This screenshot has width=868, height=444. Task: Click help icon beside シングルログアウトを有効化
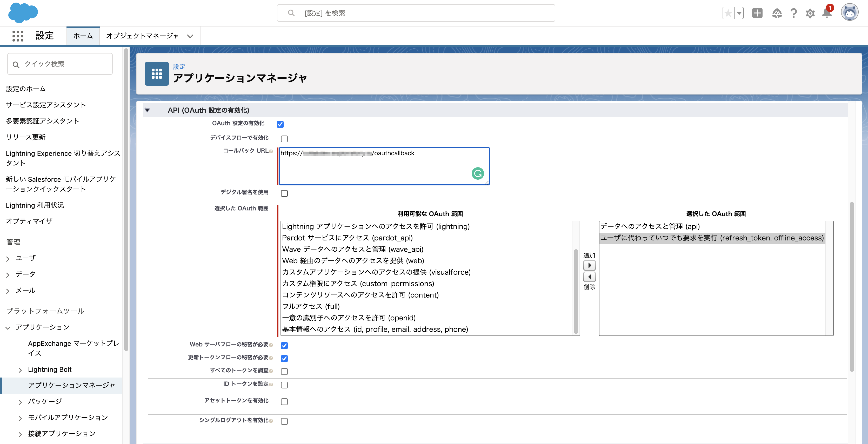point(271,421)
